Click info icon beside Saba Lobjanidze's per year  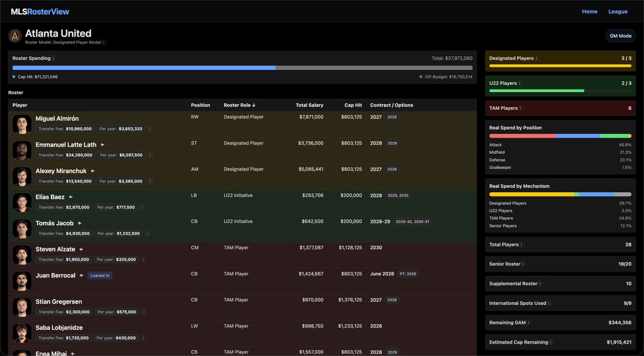(x=143, y=338)
